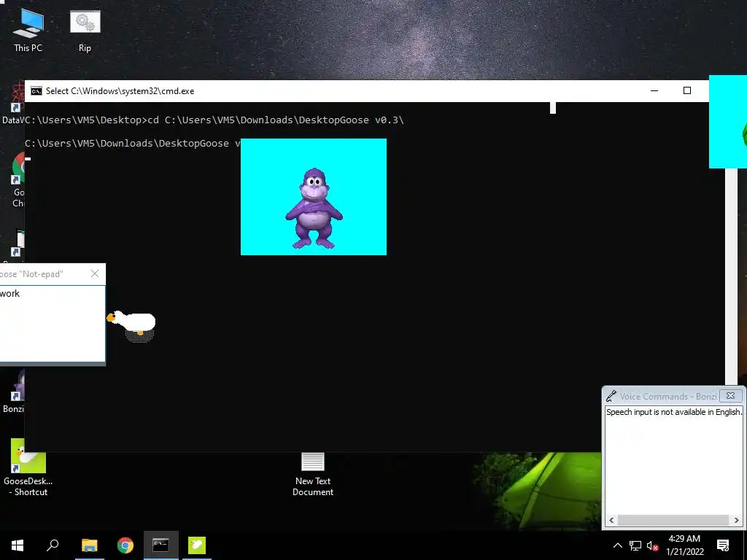Open the network status tray icon

pos(635,545)
